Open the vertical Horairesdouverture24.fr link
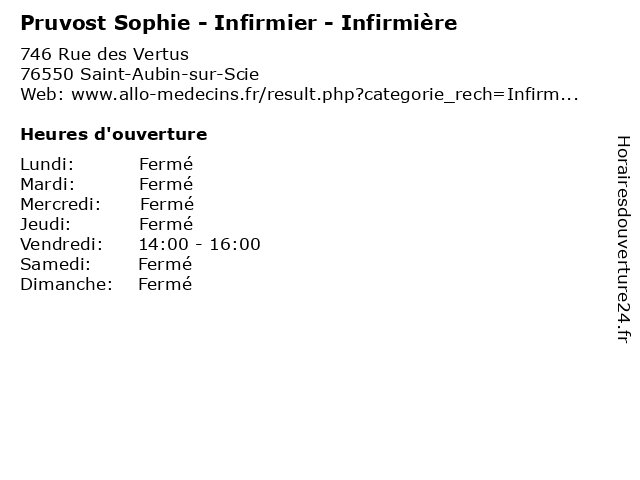Screen dimensions: 640x480 [622, 239]
